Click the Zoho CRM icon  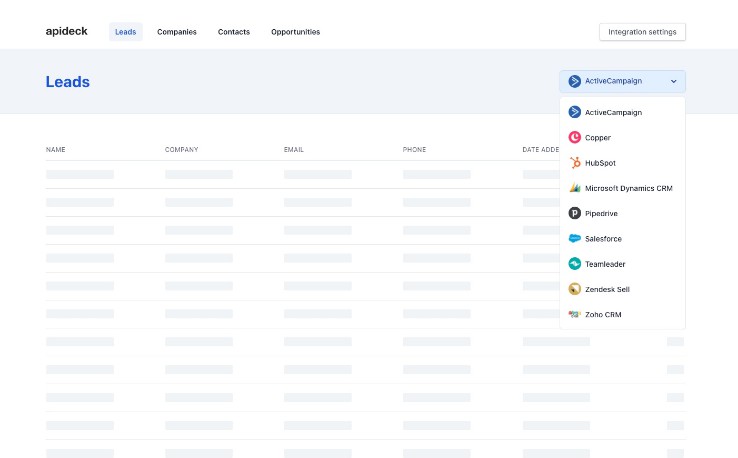pyautogui.click(x=574, y=314)
